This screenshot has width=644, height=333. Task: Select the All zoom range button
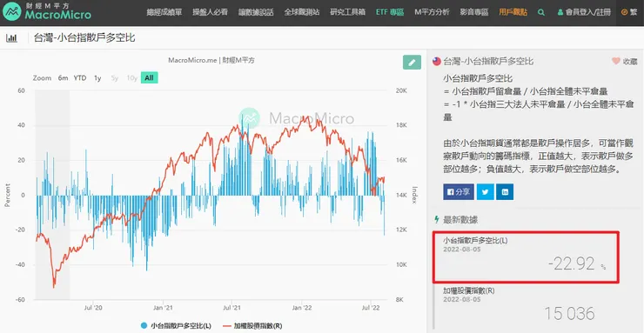(149, 78)
